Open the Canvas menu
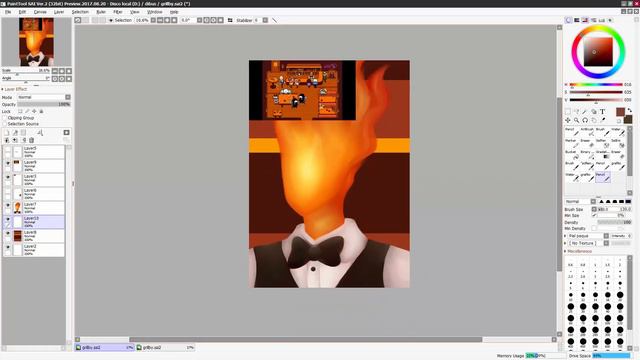 pyautogui.click(x=40, y=12)
